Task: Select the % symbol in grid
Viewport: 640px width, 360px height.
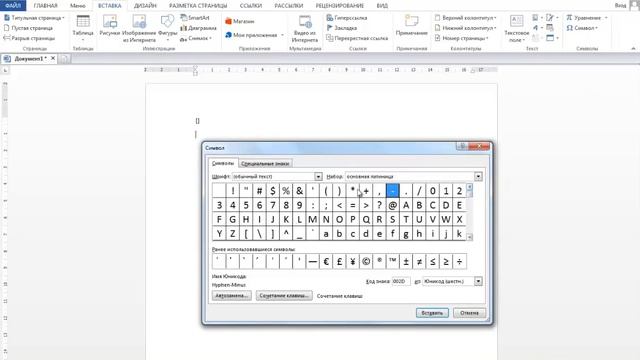Action: click(x=286, y=191)
